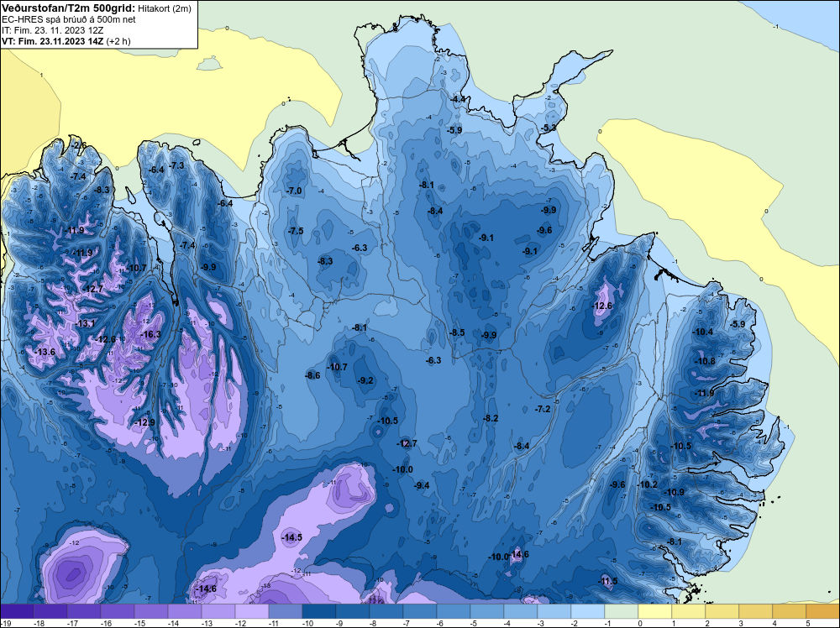This screenshot has height=628, width=840.
Task: Select the -8.5 temperature value
Action: pos(457,332)
